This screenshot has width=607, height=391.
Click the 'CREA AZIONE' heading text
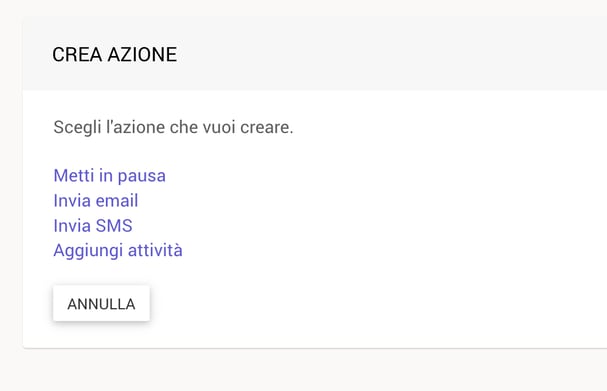click(115, 55)
